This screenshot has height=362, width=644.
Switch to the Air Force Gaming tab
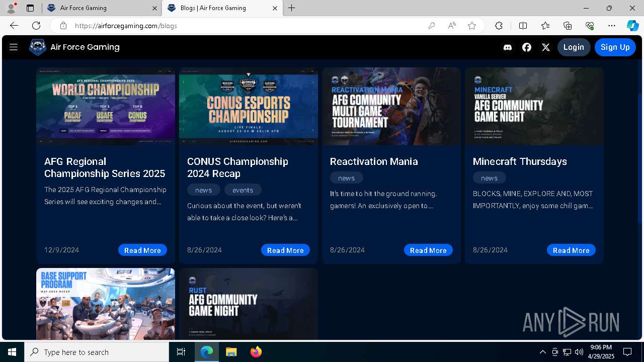[102, 8]
